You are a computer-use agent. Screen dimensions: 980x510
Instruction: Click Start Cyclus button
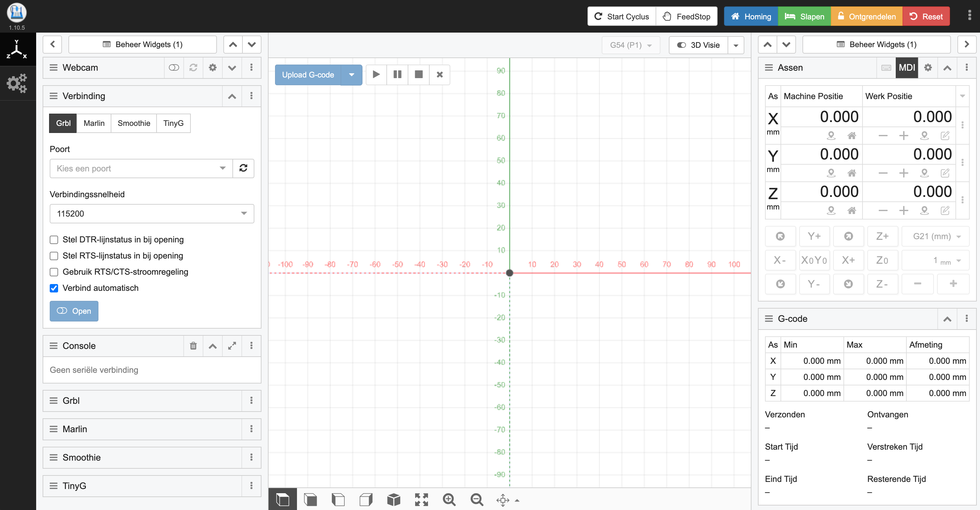pos(622,16)
